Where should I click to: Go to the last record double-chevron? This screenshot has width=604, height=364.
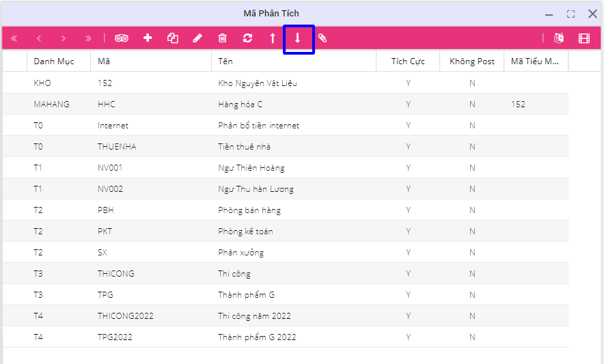tap(88, 38)
